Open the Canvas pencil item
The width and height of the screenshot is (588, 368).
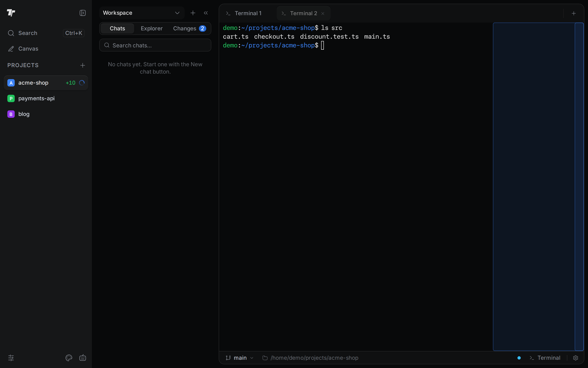click(x=46, y=49)
